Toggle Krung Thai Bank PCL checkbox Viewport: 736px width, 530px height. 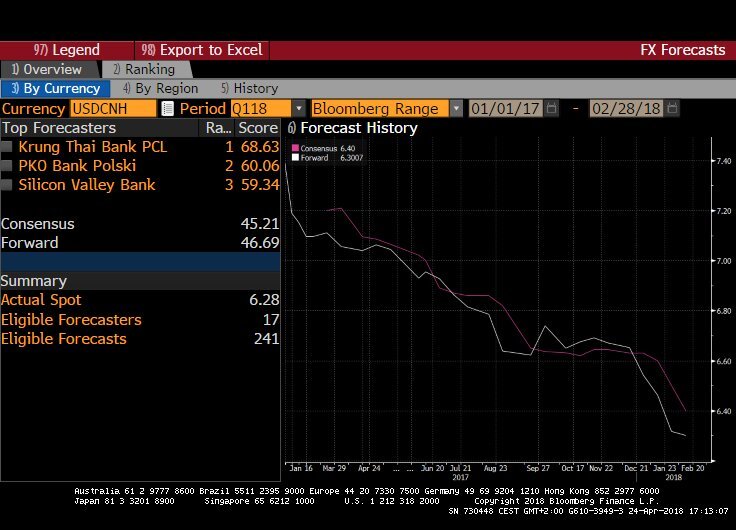(8, 147)
